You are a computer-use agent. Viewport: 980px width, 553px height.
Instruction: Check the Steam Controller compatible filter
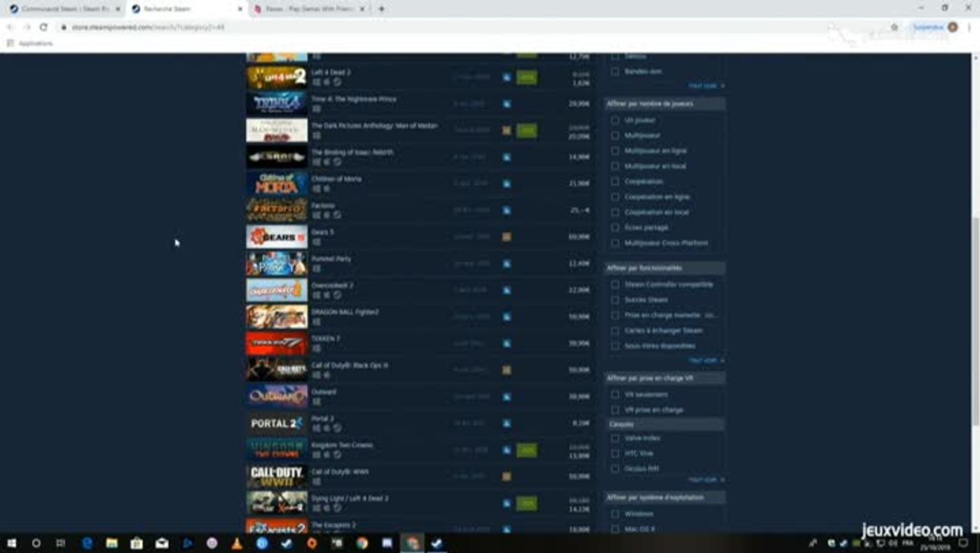click(x=615, y=284)
